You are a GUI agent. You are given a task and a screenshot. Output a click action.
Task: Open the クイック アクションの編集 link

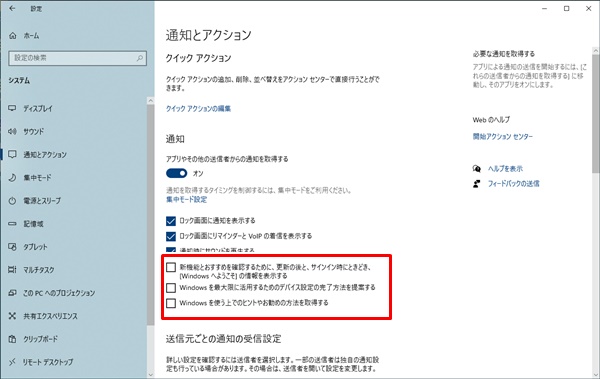coord(198,109)
